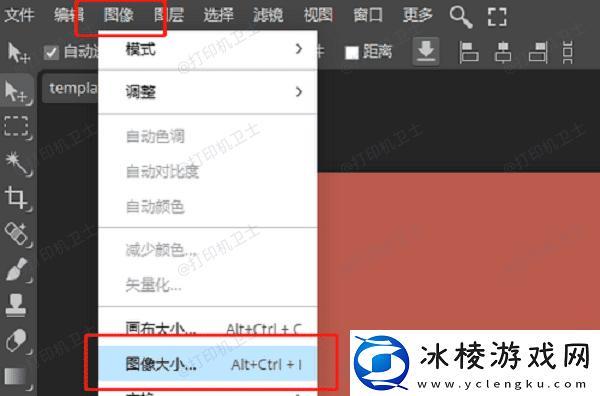Open the 窗口 menu

pos(368,15)
